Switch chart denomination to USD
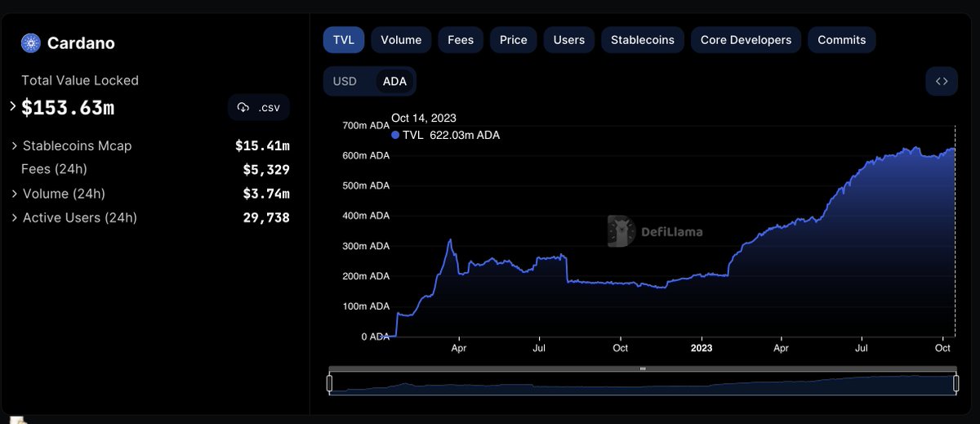Image resolution: width=980 pixels, height=424 pixels. [345, 82]
